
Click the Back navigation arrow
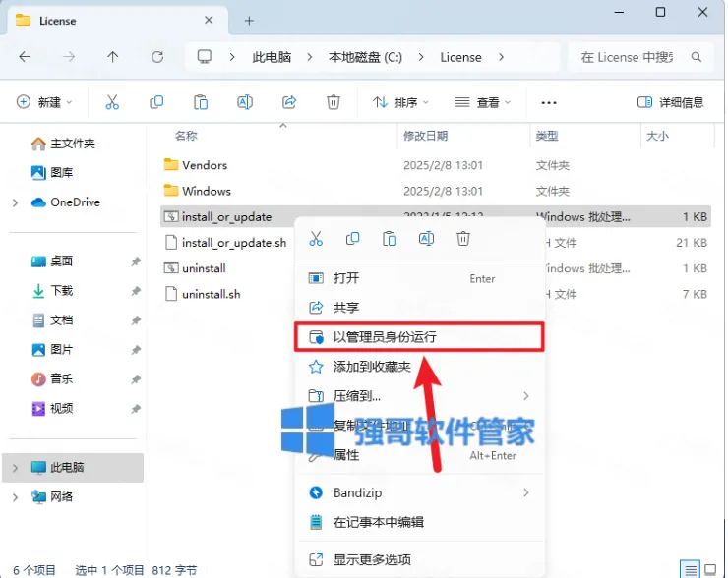[x=25, y=57]
